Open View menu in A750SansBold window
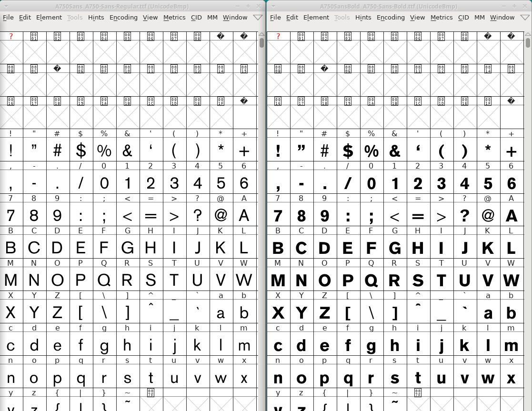The height and width of the screenshot is (411, 532). [417, 17]
